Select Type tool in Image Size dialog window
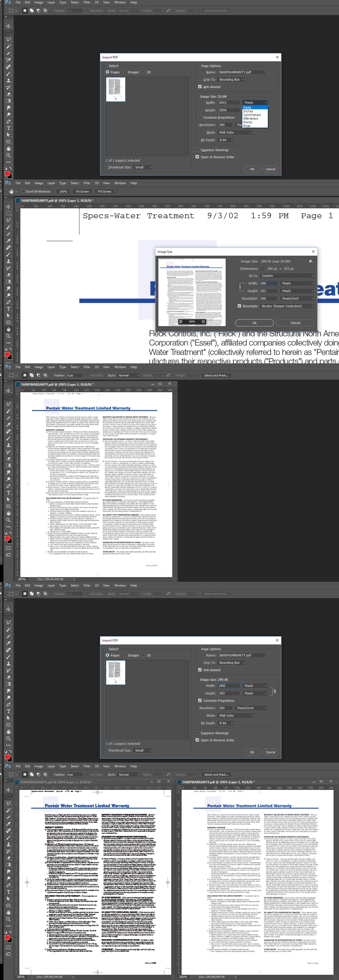The image size is (339, 980). [x=8, y=309]
